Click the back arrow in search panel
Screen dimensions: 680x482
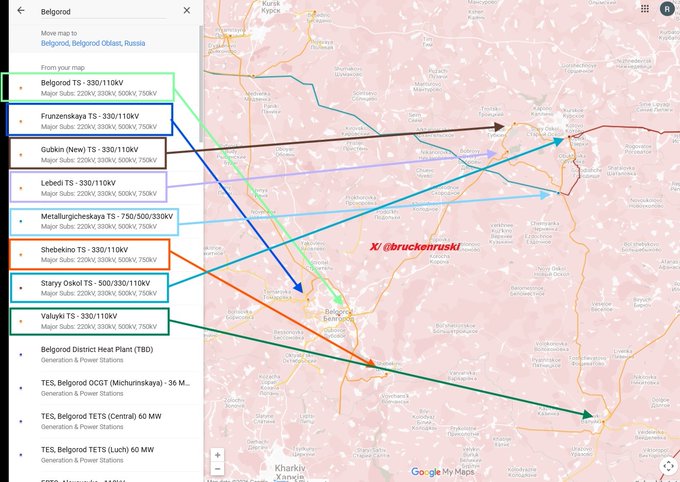point(21,10)
